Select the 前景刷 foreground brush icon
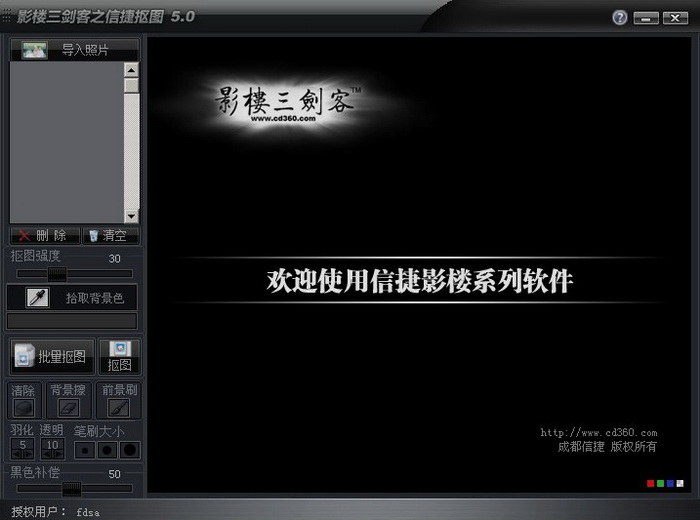 [x=119, y=408]
